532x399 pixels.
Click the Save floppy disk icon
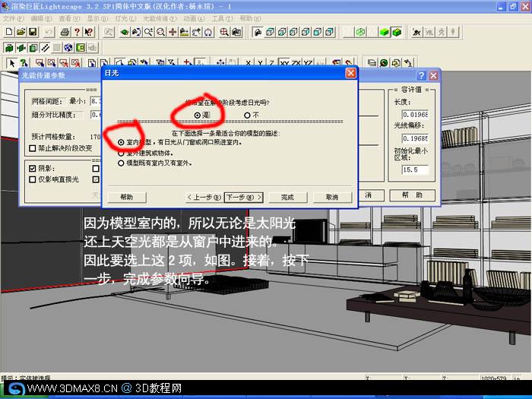[33, 32]
